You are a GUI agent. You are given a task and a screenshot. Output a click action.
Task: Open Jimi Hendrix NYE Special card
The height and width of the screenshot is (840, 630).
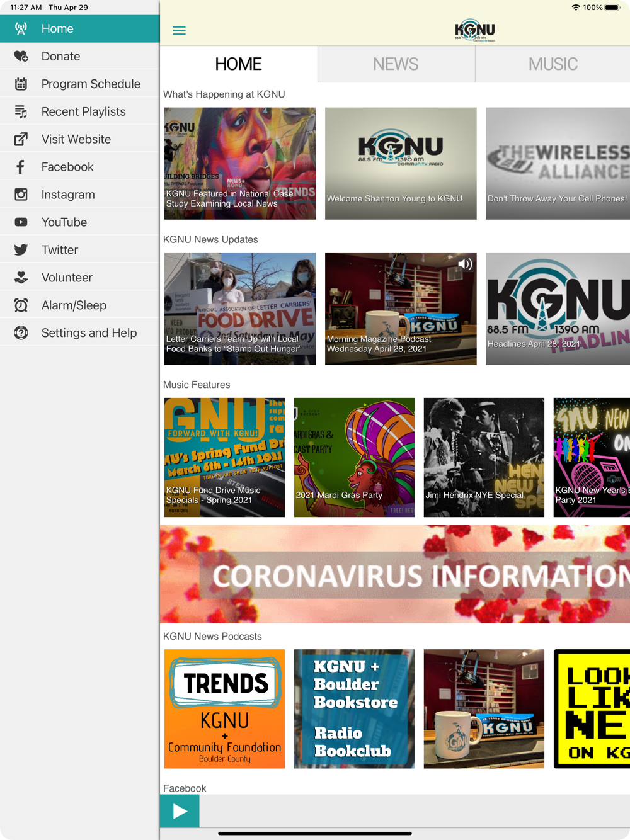point(484,458)
